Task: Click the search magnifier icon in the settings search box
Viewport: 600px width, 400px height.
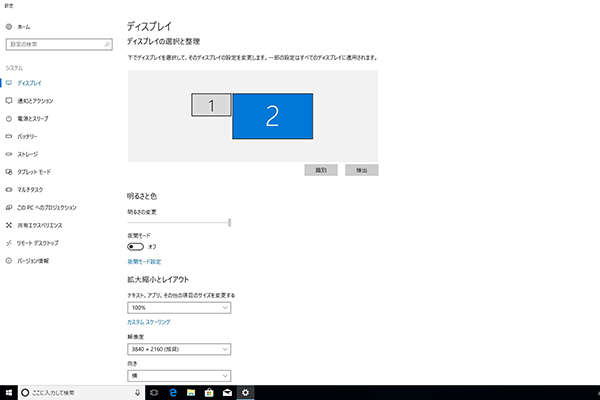Action: click(107, 44)
